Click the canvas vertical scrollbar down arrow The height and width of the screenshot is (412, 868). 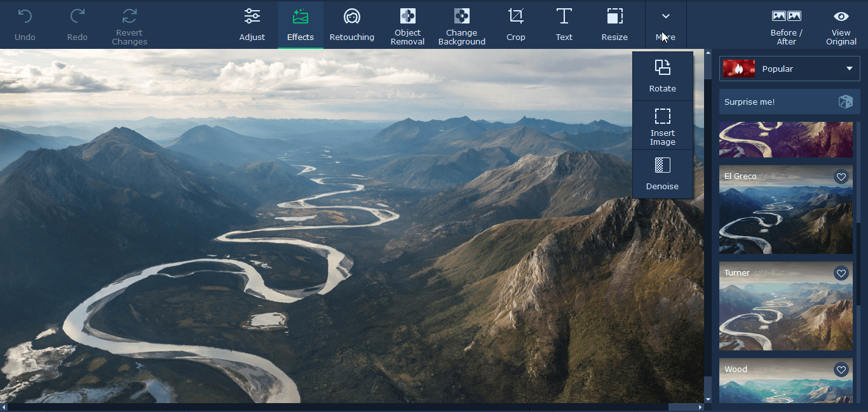coord(708,399)
